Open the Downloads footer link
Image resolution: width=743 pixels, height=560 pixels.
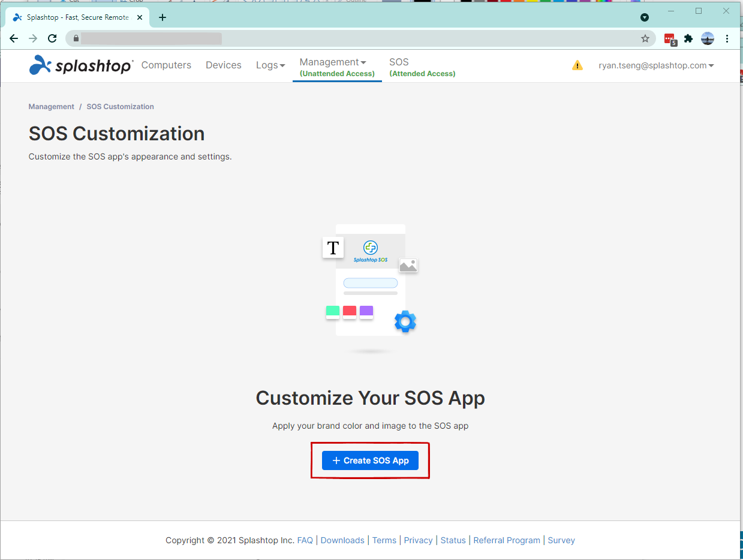coord(342,540)
